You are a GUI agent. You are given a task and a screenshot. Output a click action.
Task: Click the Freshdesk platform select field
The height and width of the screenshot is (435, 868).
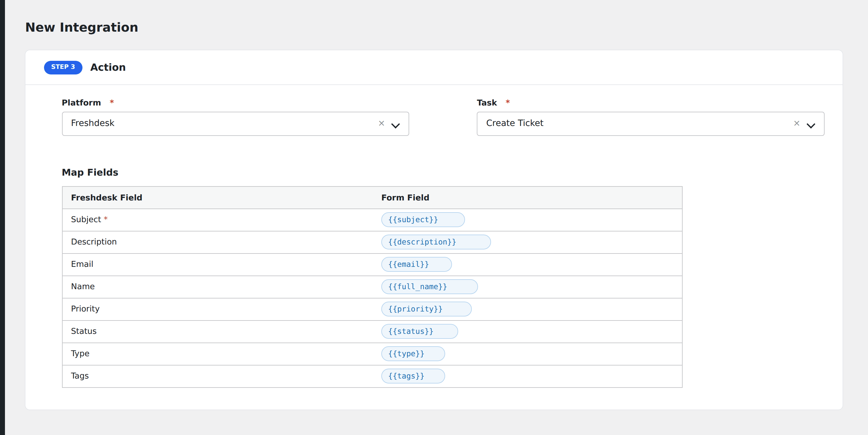(x=235, y=124)
